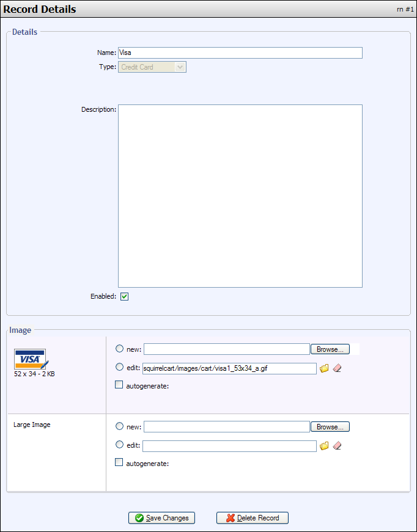Open the Type dropdown showing Credit Card
This screenshot has height=532, width=417.
click(x=152, y=67)
